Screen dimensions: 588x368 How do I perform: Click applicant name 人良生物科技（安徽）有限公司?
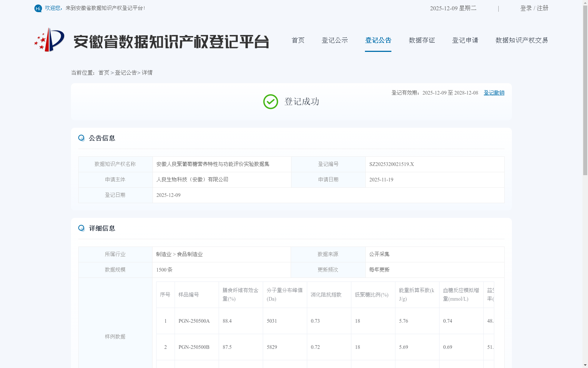pyautogui.click(x=193, y=180)
